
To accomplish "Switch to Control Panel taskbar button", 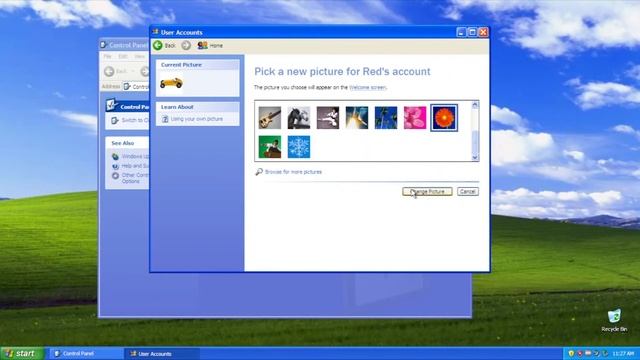I will click(x=86, y=353).
